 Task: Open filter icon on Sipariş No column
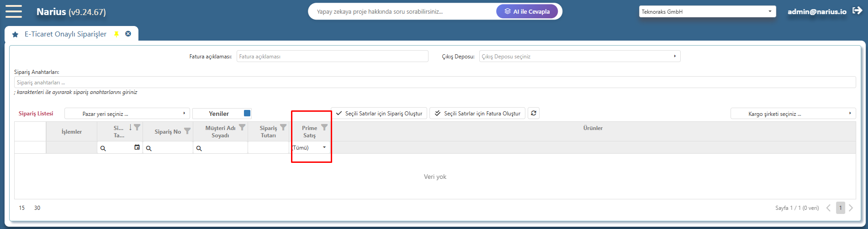187,131
